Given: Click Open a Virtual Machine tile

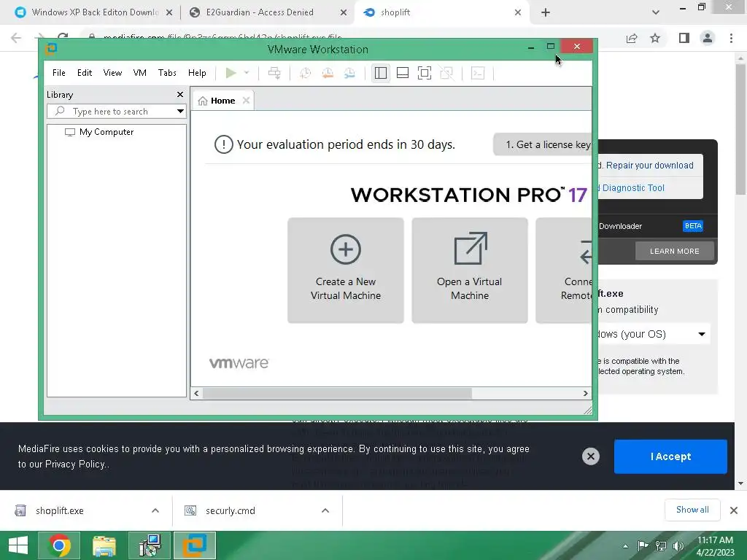Looking at the screenshot, I should pos(470,271).
